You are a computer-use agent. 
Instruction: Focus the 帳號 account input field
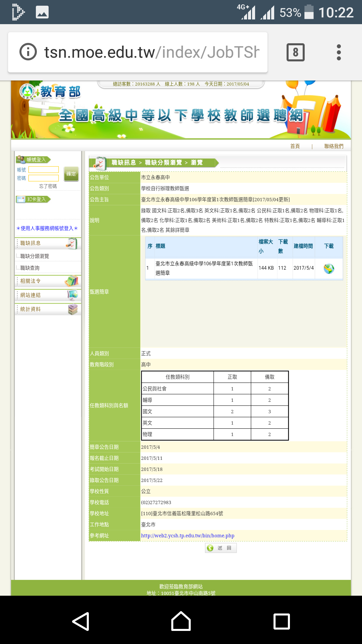(x=44, y=170)
